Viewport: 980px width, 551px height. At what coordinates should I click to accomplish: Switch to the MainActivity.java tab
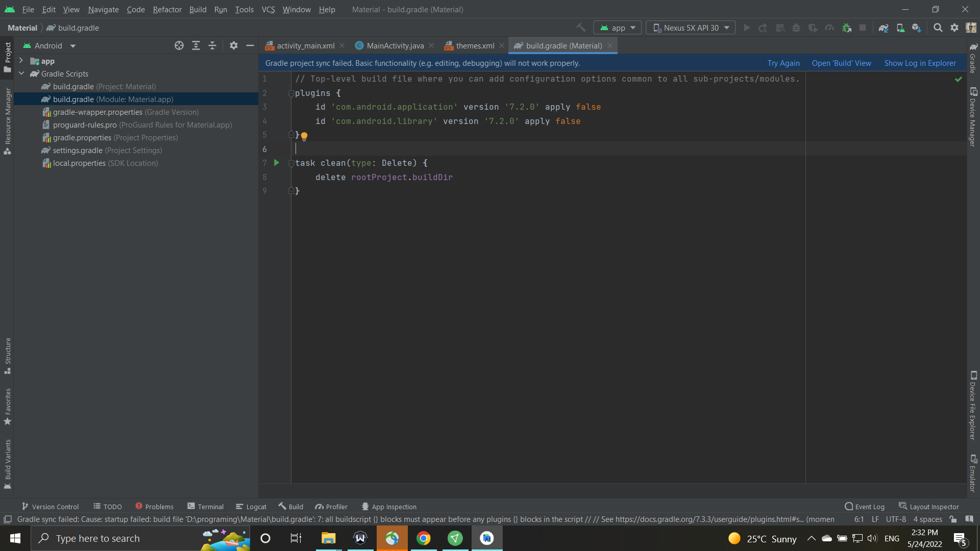[395, 45]
